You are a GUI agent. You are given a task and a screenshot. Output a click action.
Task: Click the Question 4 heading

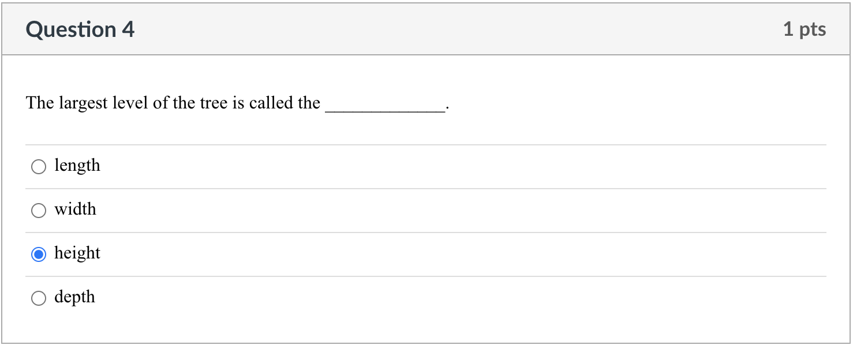click(80, 29)
